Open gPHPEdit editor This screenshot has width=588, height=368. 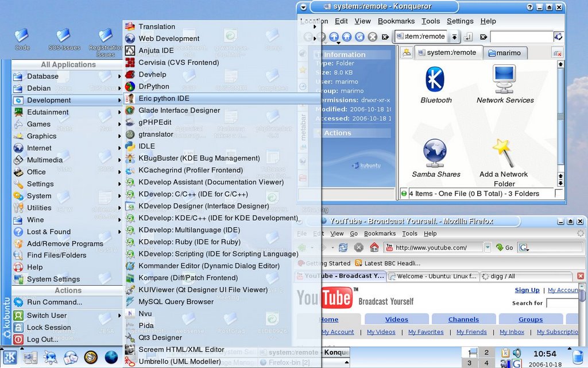point(223,122)
